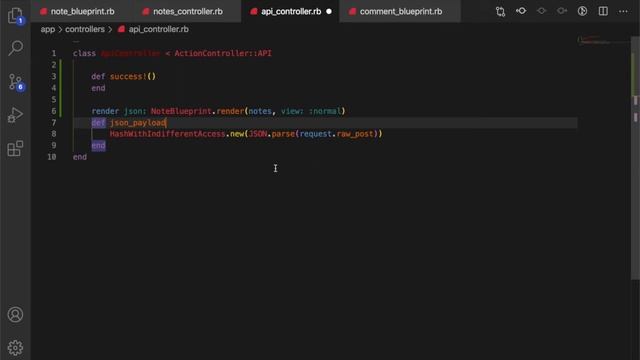Click on 'json_payload' method name
Viewport: 640px width, 360px height.
pos(138,122)
